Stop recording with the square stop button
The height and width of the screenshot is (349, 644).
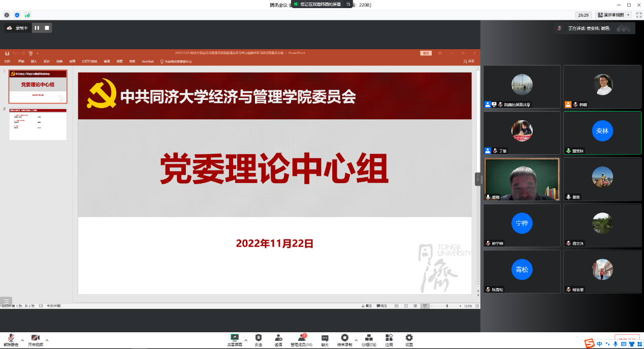click(47, 28)
